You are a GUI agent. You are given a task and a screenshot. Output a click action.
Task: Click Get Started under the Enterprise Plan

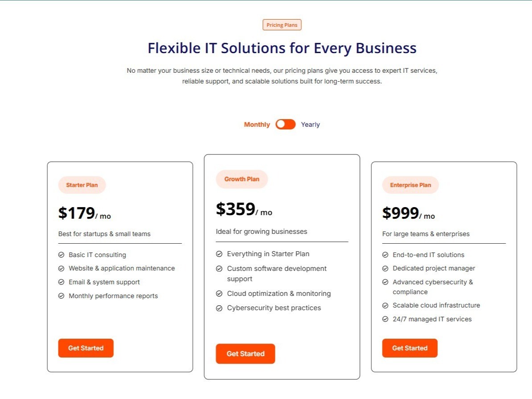[x=409, y=348]
